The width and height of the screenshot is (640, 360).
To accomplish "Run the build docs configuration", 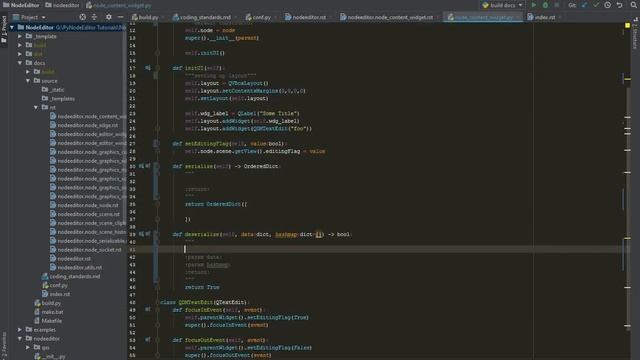I will [533, 5].
